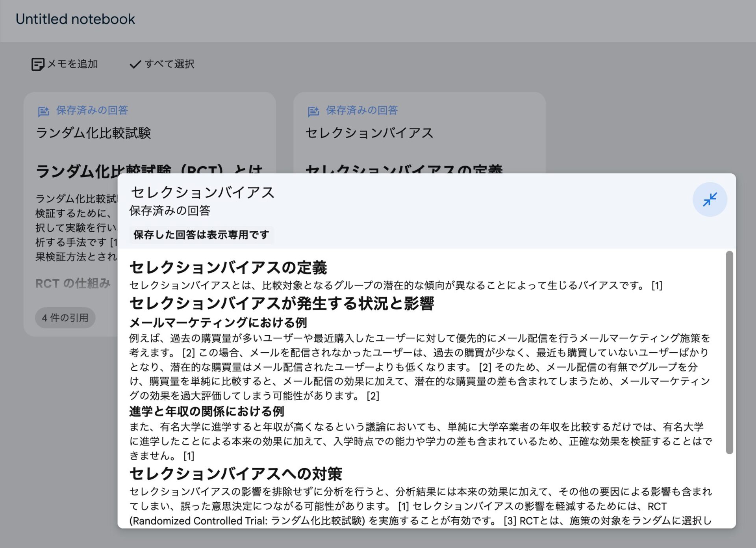The image size is (756, 548).
Task: Click the RCT の仕組み heading in first card
Action: click(73, 283)
